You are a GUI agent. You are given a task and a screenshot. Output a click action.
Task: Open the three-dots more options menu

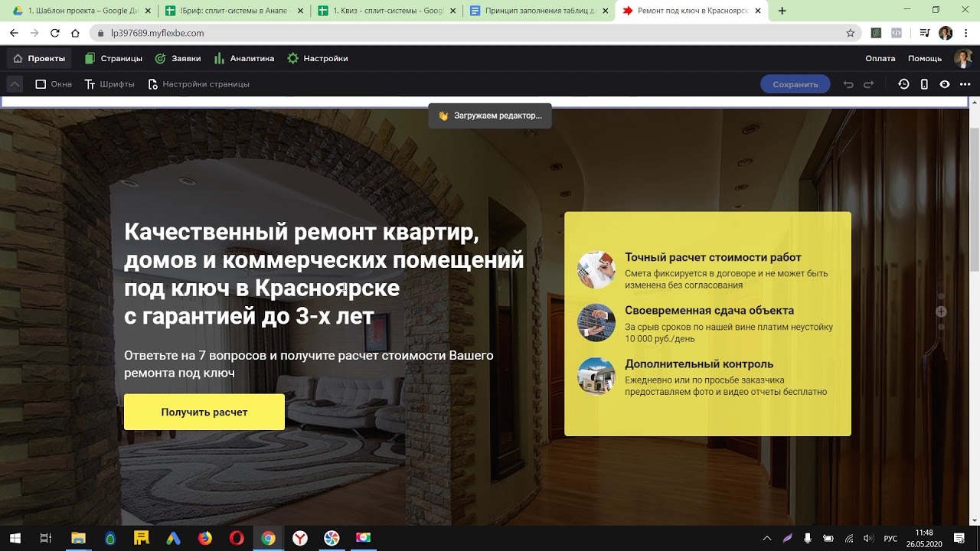pos(965,84)
